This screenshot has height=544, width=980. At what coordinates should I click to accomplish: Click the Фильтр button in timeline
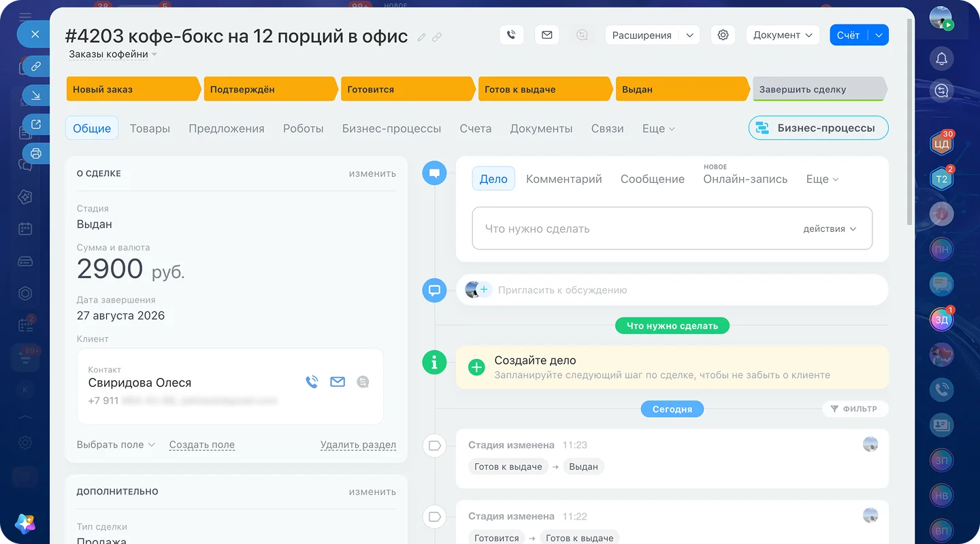tap(855, 409)
